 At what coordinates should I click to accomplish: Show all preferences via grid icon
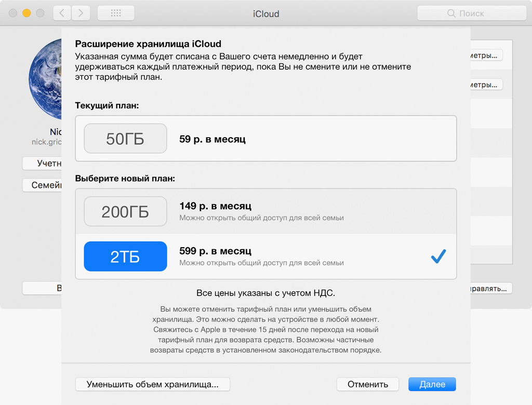(116, 13)
